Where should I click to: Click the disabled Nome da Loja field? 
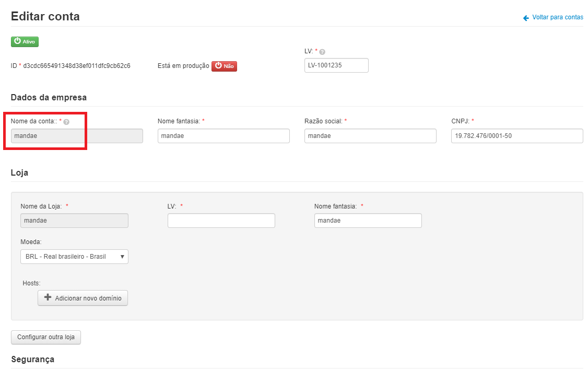tap(74, 221)
